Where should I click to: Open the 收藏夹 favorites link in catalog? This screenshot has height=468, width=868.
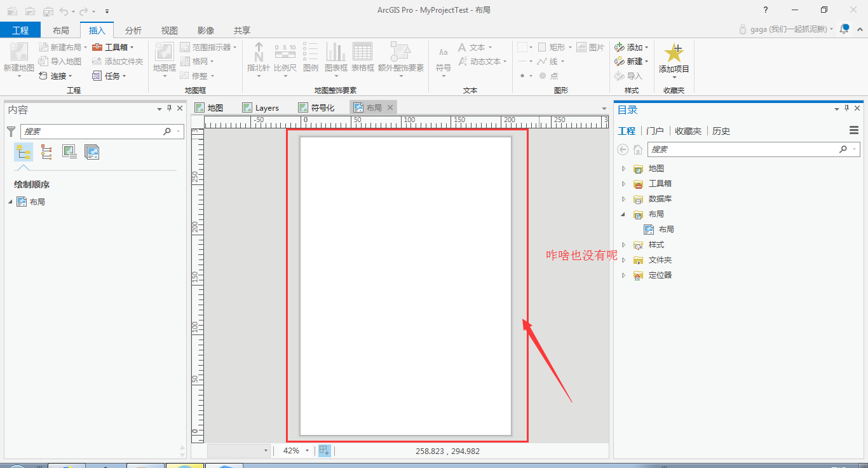pyautogui.click(x=688, y=131)
